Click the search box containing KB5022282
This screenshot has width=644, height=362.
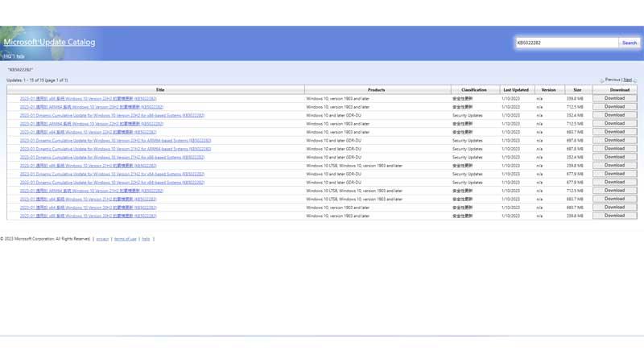tap(567, 43)
